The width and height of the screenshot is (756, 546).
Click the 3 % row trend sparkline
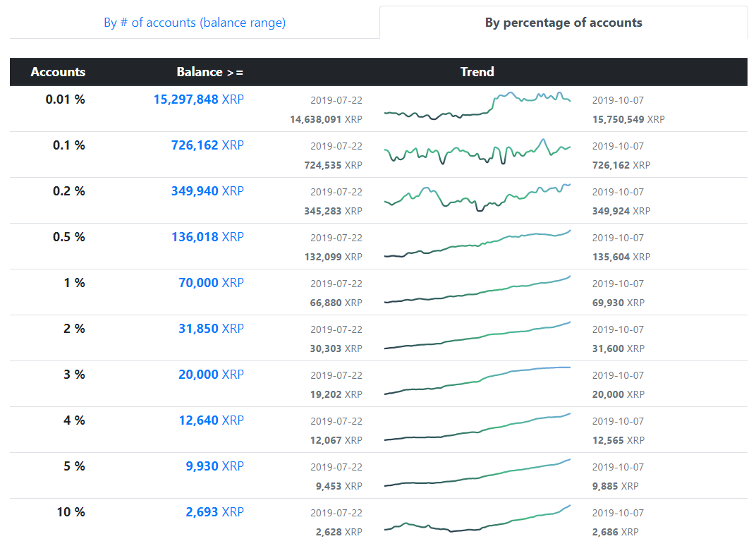click(477, 381)
